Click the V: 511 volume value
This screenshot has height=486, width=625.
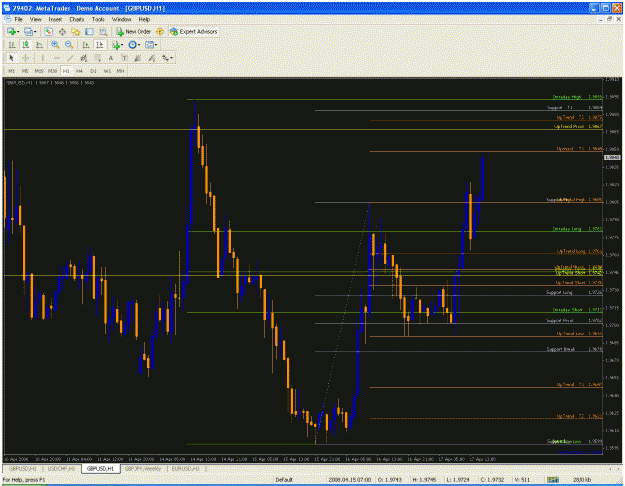(x=522, y=480)
